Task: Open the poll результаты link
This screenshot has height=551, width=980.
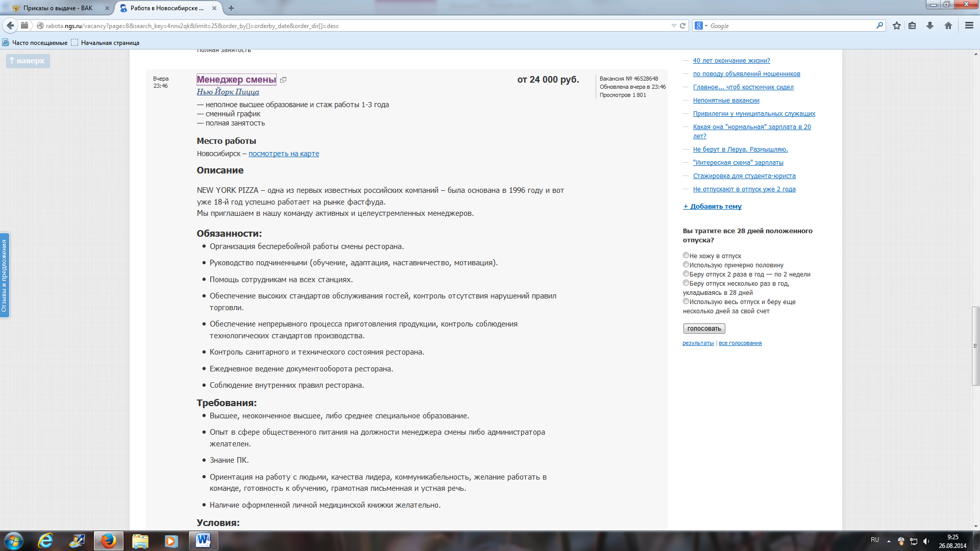Action: [x=698, y=343]
